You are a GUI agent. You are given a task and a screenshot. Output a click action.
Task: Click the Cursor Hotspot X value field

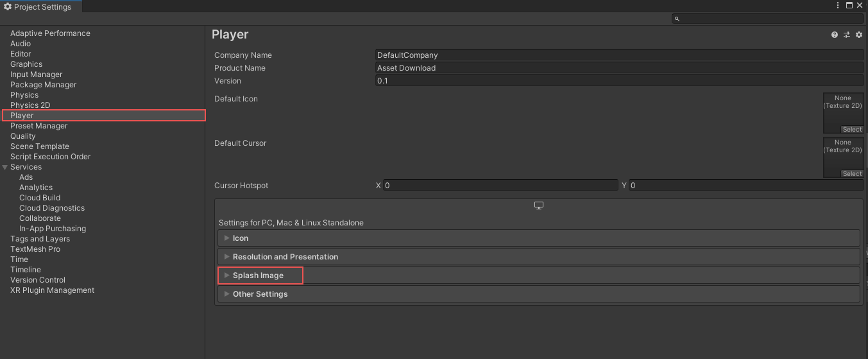click(500, 186)
